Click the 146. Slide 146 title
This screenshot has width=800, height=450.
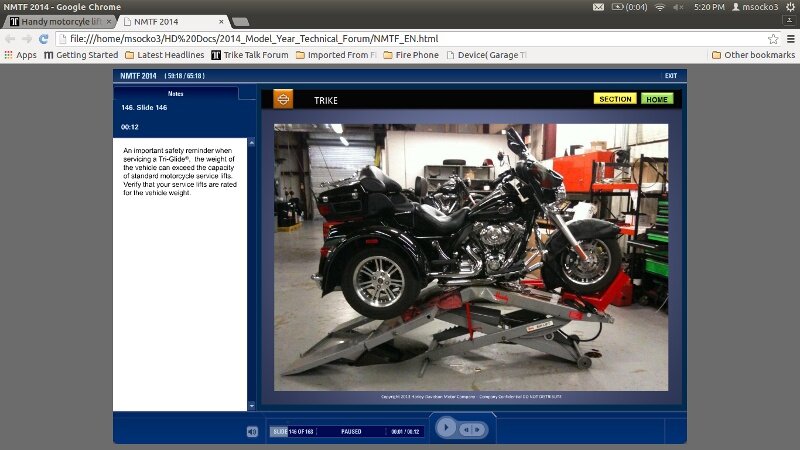144,108
